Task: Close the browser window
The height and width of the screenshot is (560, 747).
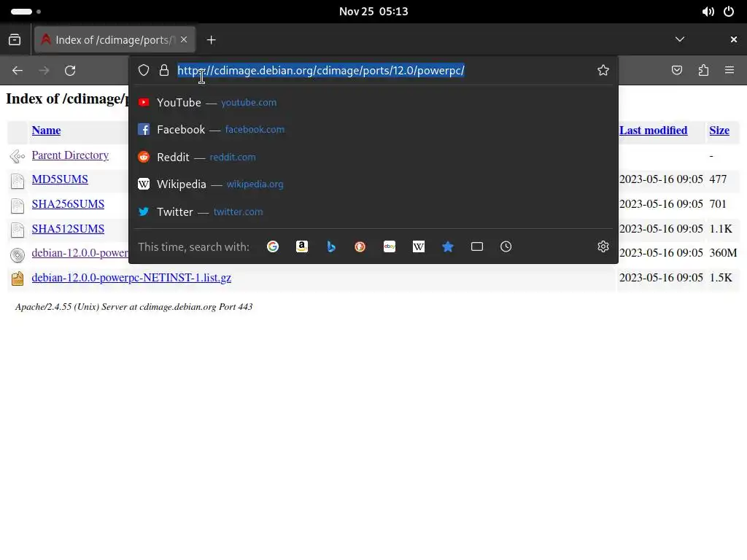Action: [x=734, y=39]
